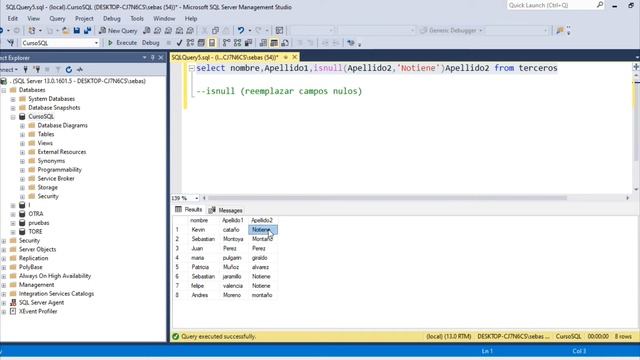Refresh the Object Explorer tree
Screen dimensions: 640x360
pos(69,69)
